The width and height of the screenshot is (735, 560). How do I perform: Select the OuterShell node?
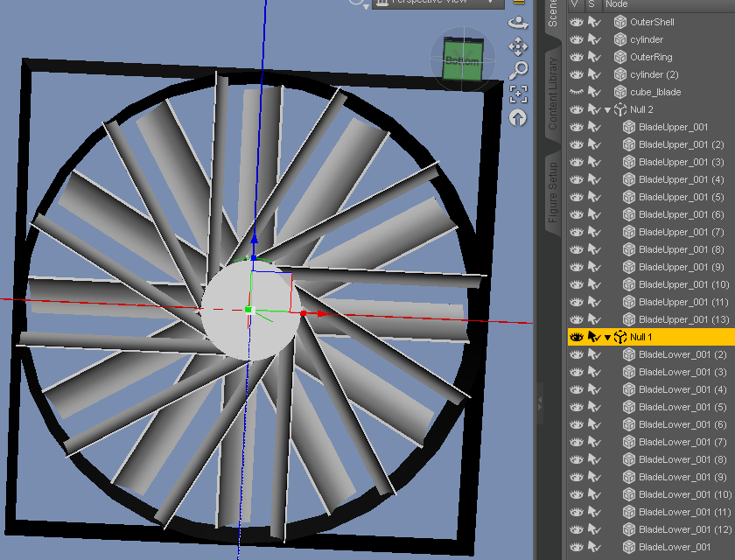point(652,22)
